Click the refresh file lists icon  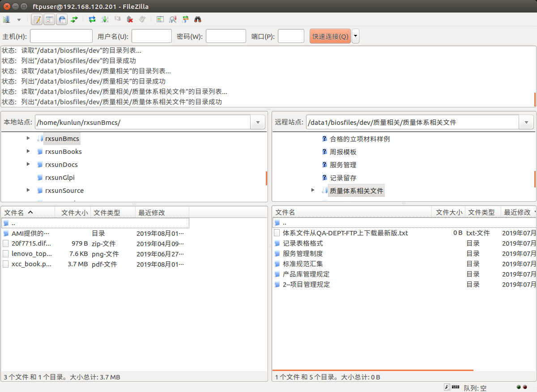92,20
